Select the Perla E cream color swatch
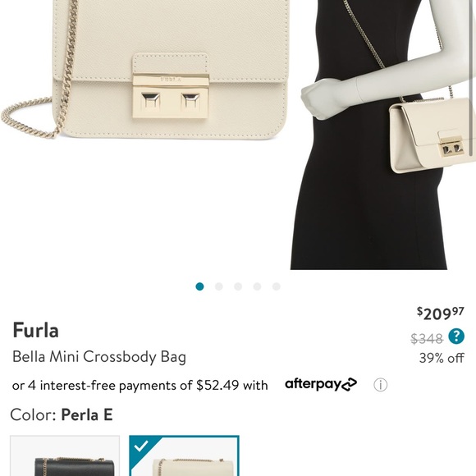Screen dimensions: 476x476 point(185,455)
